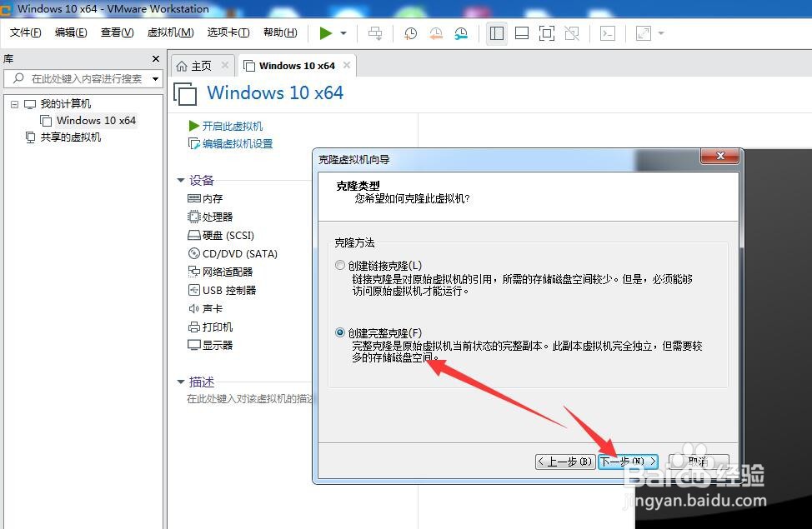This screenshot has width=812, height=529.
Task: Collapse the 描述 section
Action: pyautogui.click(x=181, y=382)
